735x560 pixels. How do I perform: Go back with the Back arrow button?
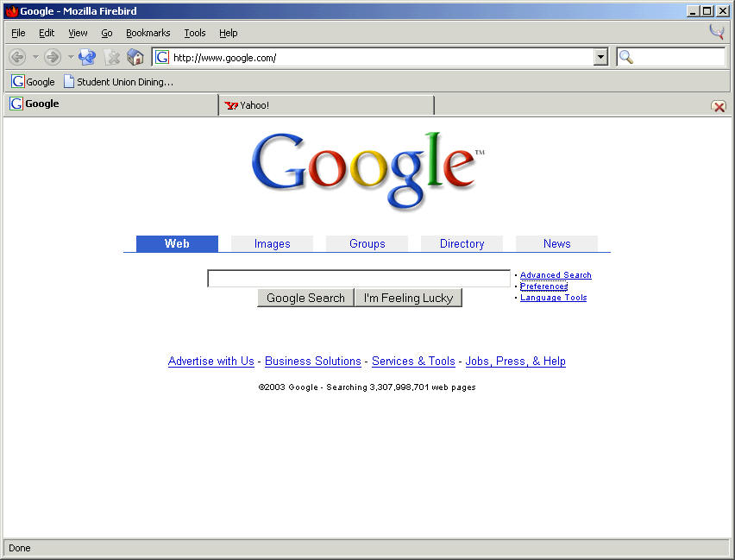click(x=17, y=57)
